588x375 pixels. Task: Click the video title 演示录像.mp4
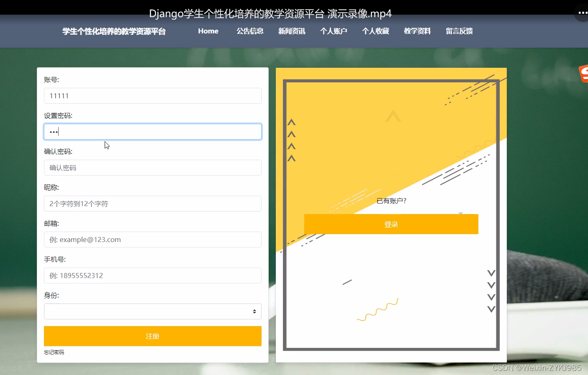point(359,14)
